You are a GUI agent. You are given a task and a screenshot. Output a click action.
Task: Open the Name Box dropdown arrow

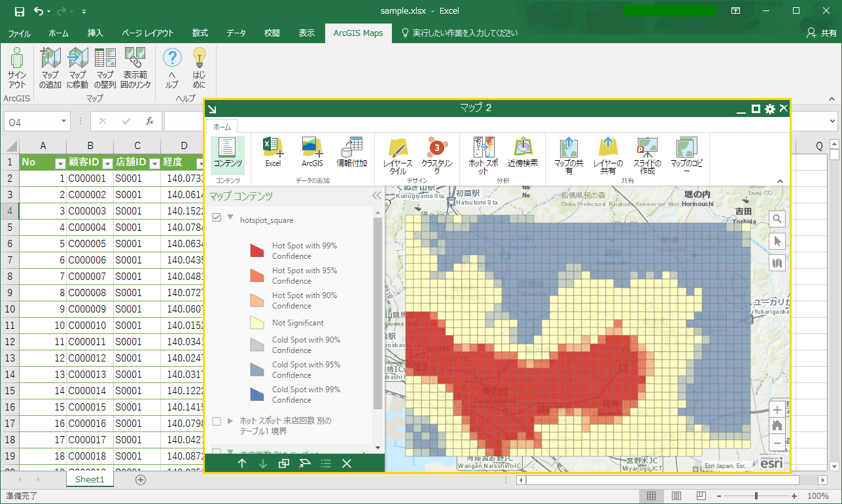pyautogui.click(x=63, y=121)
